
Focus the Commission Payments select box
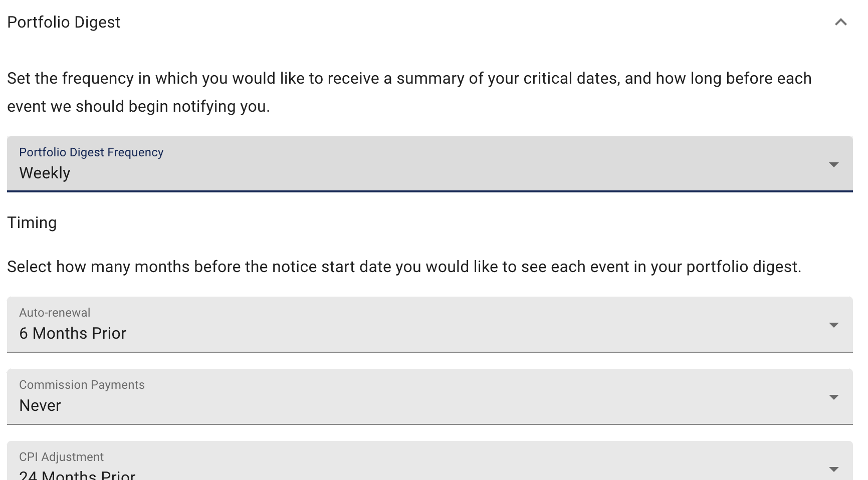(x=430, y=397)
